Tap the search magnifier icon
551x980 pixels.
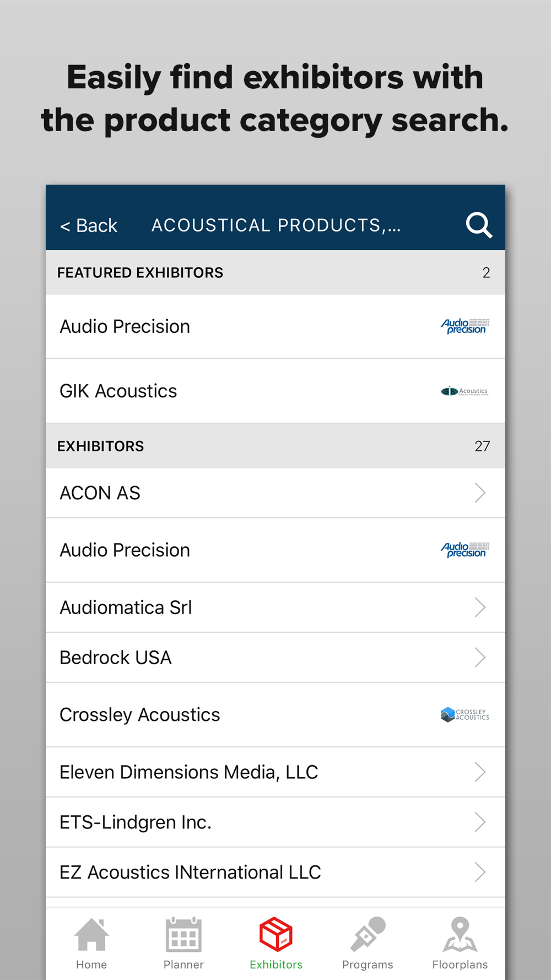(x=479, y=225)
